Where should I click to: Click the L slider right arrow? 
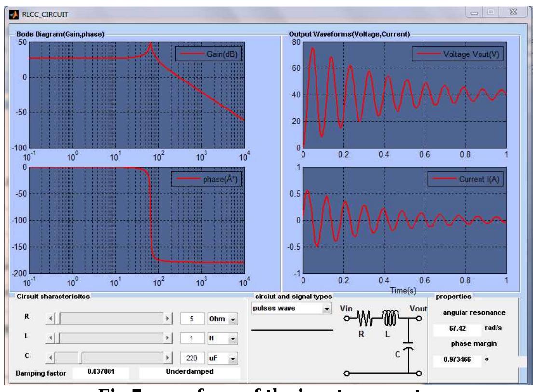tap(167, 338)
